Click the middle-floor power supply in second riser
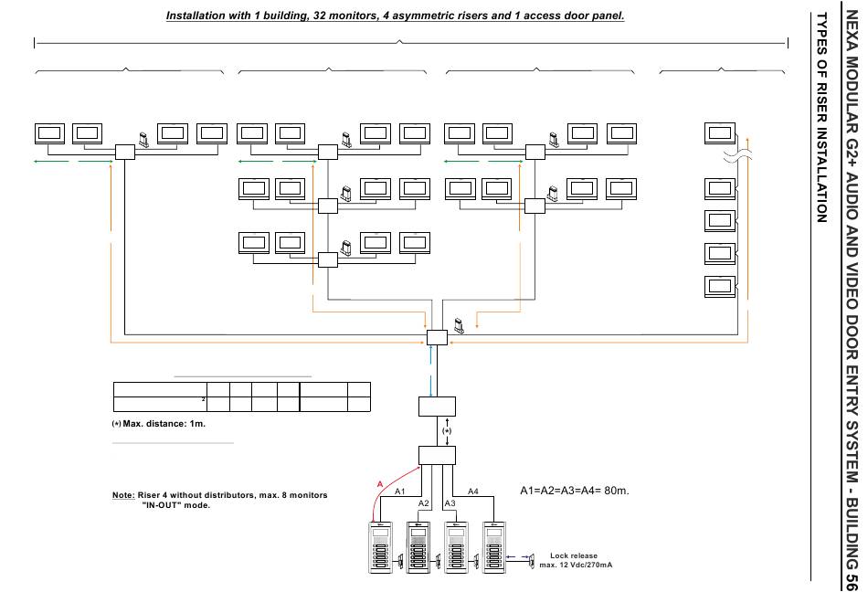 pos(346,193)
